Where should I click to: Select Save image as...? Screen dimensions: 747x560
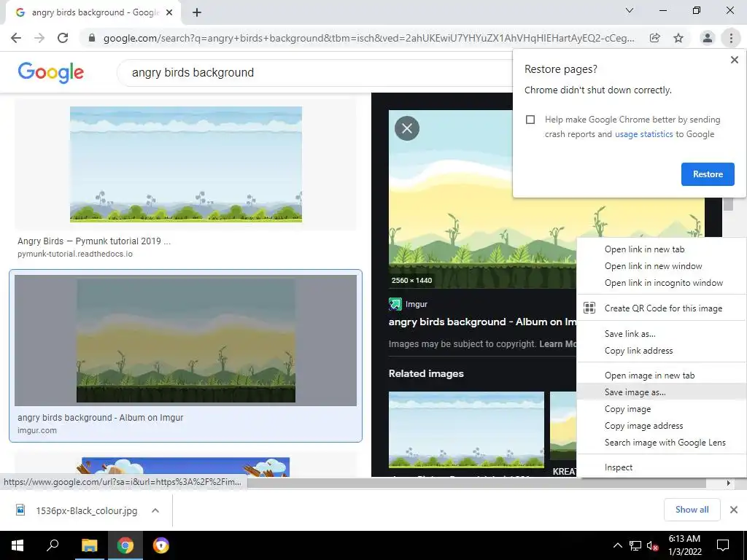pyautogui.click(x=661, y=392)
